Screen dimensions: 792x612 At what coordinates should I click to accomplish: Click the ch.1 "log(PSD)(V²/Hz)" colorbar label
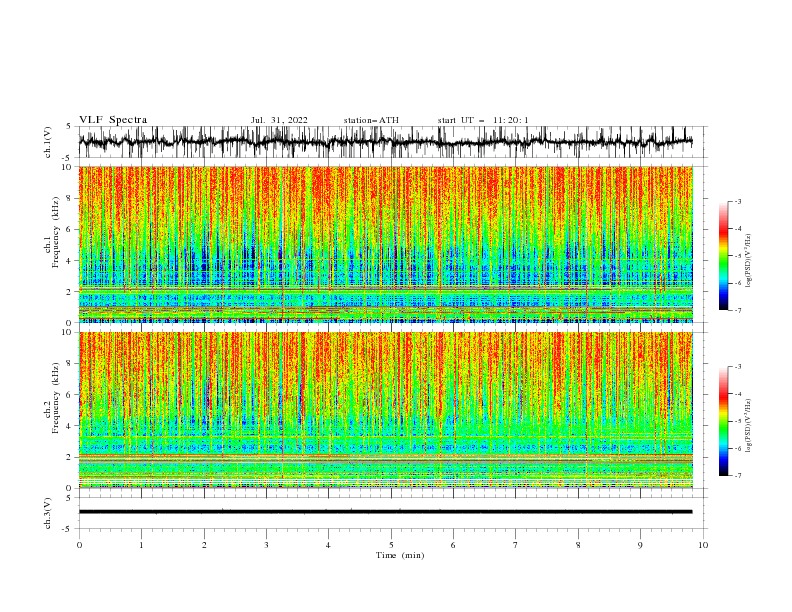coord(748,261)
